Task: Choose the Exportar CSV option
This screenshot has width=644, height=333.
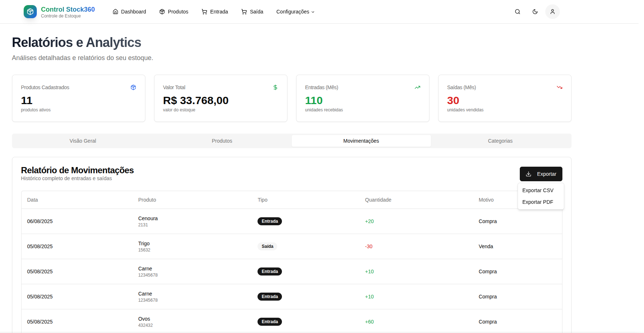Action: (538, 190)
